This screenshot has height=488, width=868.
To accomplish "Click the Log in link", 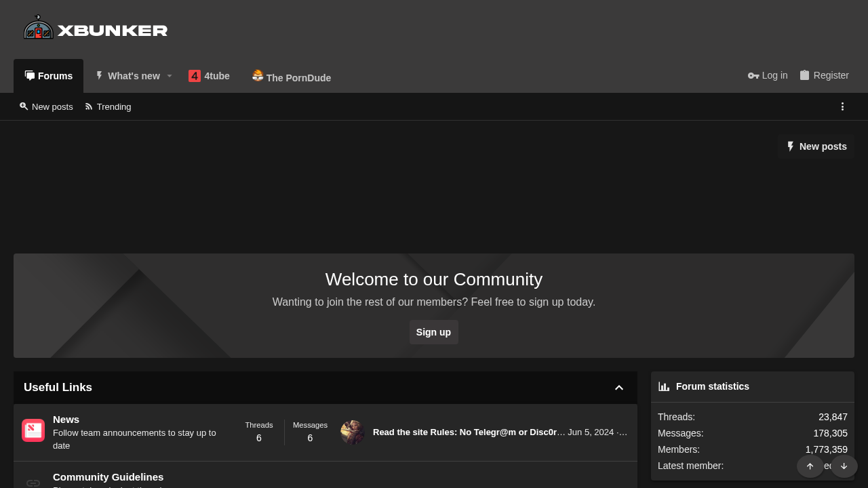I will (x=768, y=75).
